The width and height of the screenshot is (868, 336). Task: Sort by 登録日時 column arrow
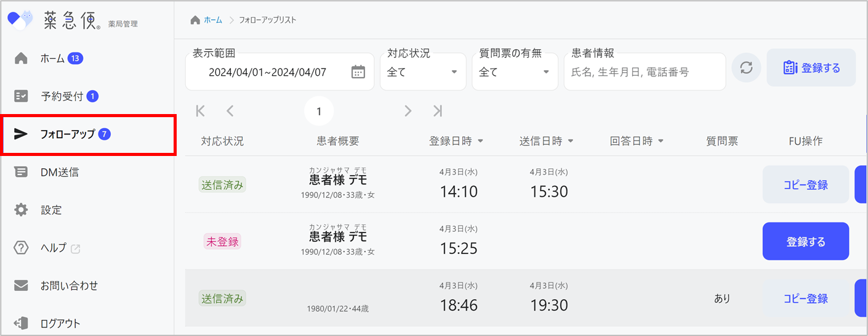480,141
